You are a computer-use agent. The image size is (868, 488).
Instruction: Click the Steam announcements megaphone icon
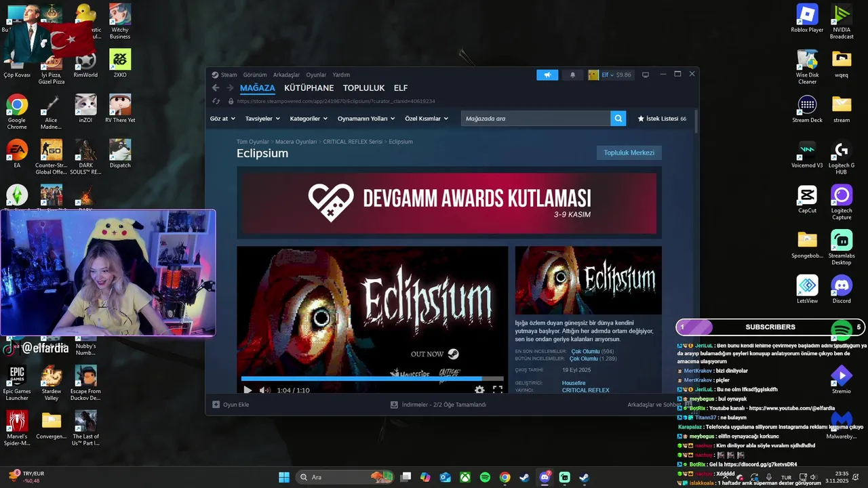[547, 75]
